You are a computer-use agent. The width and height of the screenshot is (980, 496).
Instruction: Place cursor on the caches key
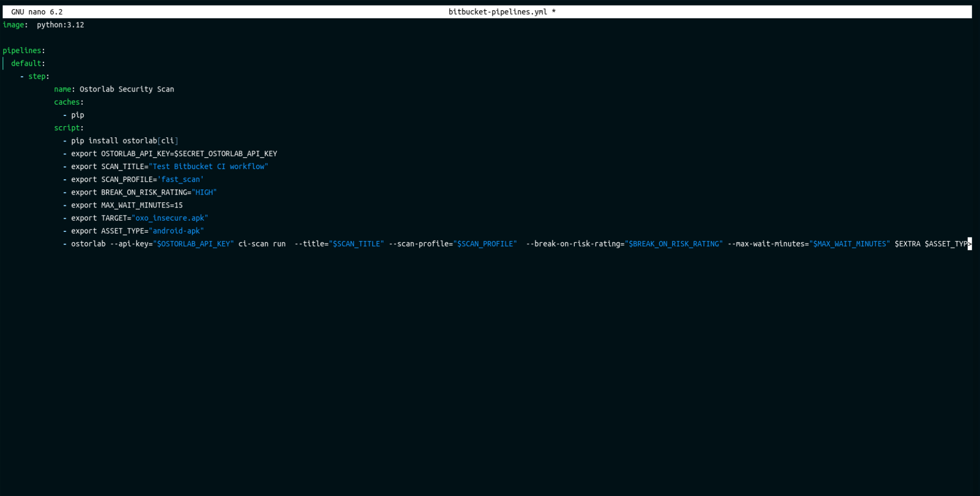point(67,102)
